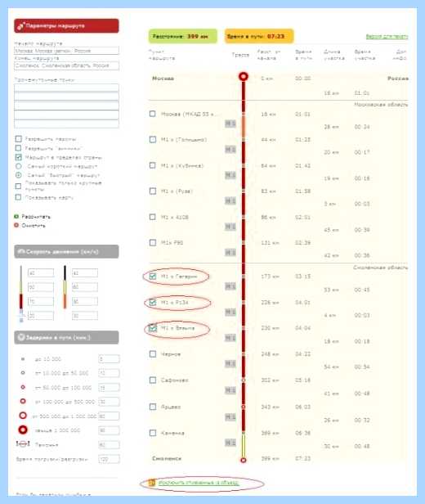
Task: Click the town-size icon for от 50 000 до 100 000
Action: pos(23,387)
